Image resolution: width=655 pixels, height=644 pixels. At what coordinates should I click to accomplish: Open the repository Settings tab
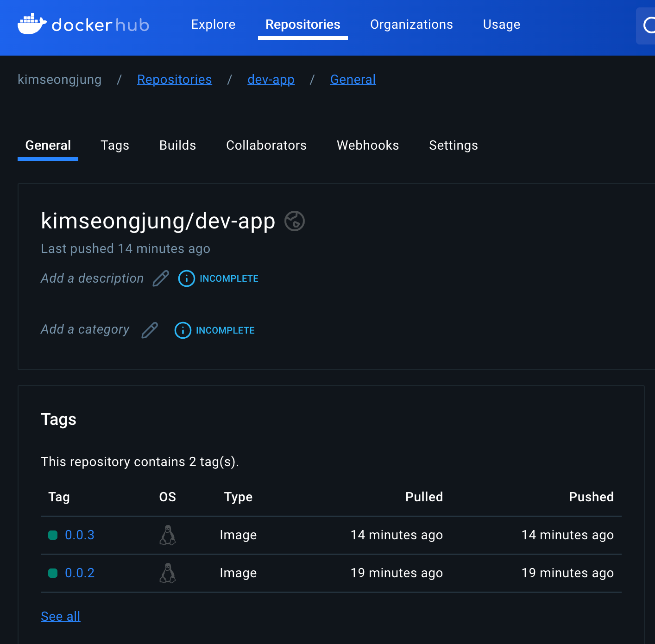453,145
